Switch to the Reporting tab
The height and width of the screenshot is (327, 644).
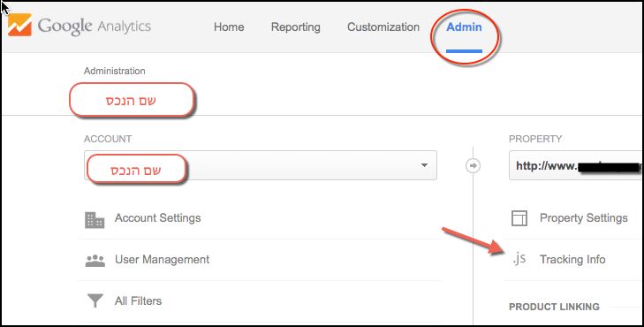pos(295,27)
